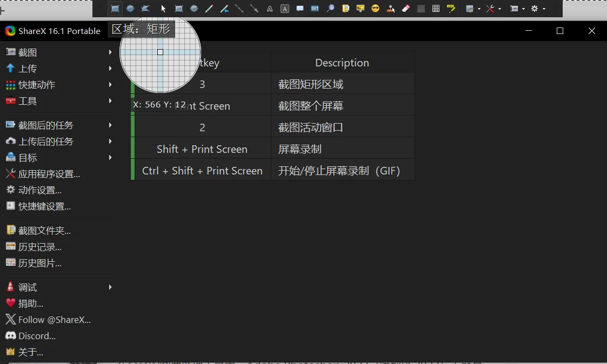Pick the speech balloon tool
Viewport: 607px width, 364px height.
[300, 9]
